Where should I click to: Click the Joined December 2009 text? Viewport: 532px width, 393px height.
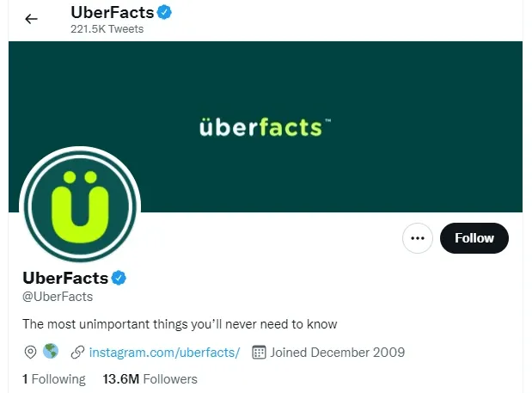point(337,352)
